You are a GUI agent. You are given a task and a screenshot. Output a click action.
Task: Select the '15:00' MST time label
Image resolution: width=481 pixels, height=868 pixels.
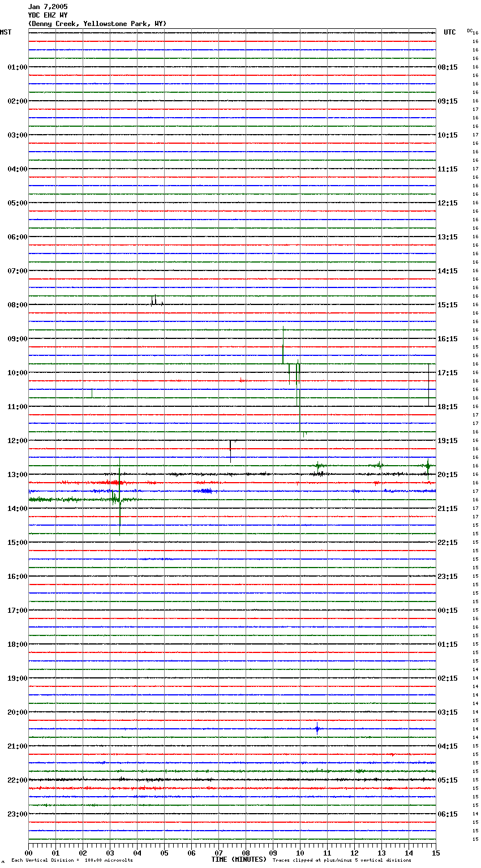(x=18, y=543)
